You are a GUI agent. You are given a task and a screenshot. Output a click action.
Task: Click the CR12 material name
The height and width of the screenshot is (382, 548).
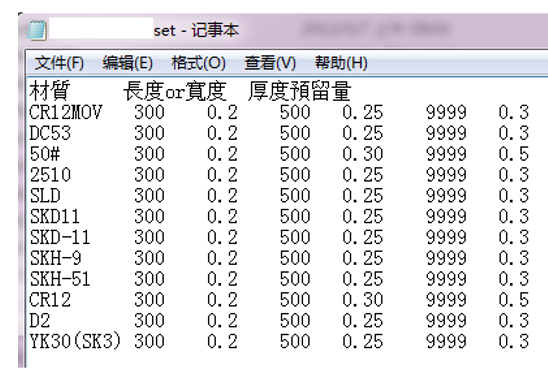pyautogui.click(x=50, y=300)
